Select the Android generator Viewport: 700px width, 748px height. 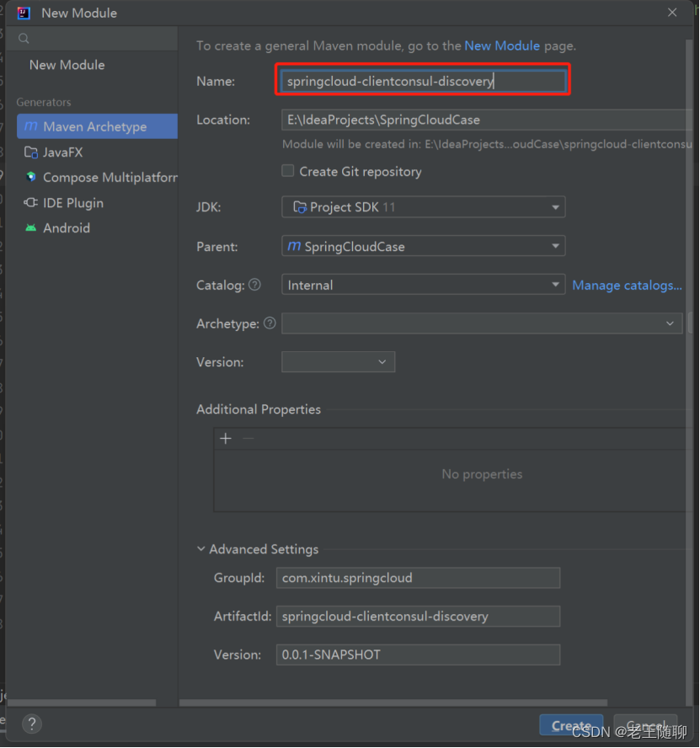pos(98,228)
